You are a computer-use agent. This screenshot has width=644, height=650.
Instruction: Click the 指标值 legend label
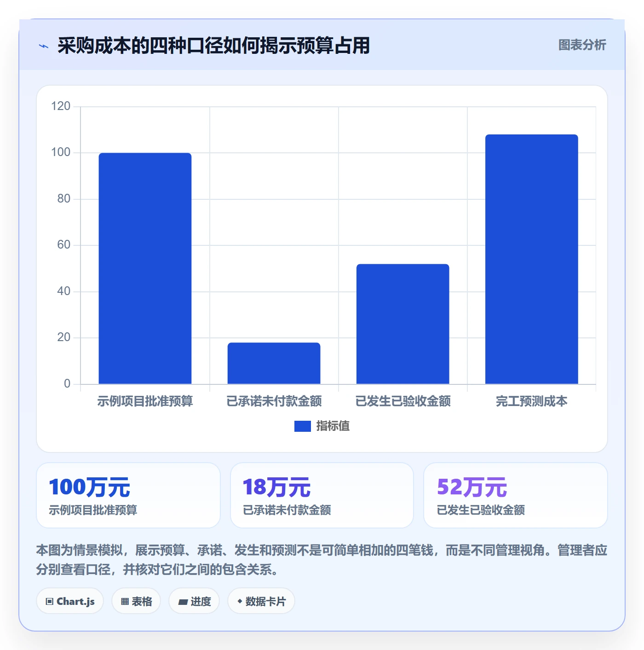point(333,426)
